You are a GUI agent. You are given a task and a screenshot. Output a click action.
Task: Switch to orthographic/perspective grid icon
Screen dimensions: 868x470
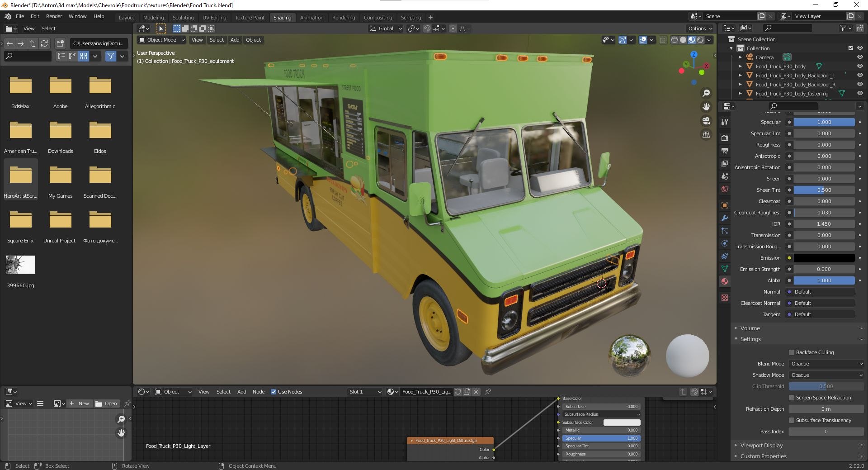tap(706, 135)
